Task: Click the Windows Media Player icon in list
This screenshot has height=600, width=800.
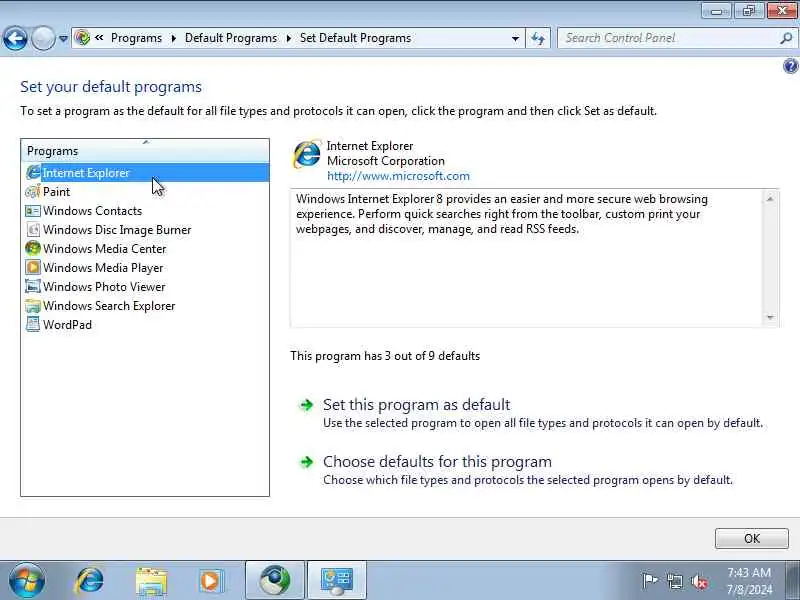Action: [33, 267]
